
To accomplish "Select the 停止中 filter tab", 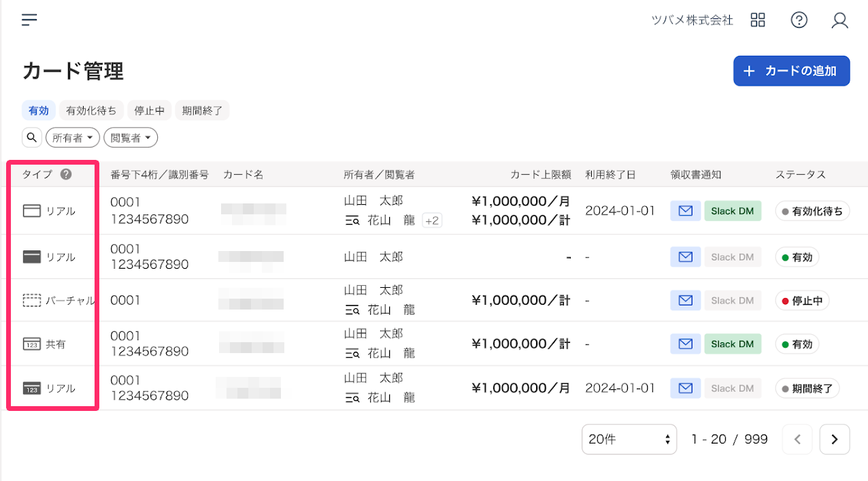I will point(149,110).
